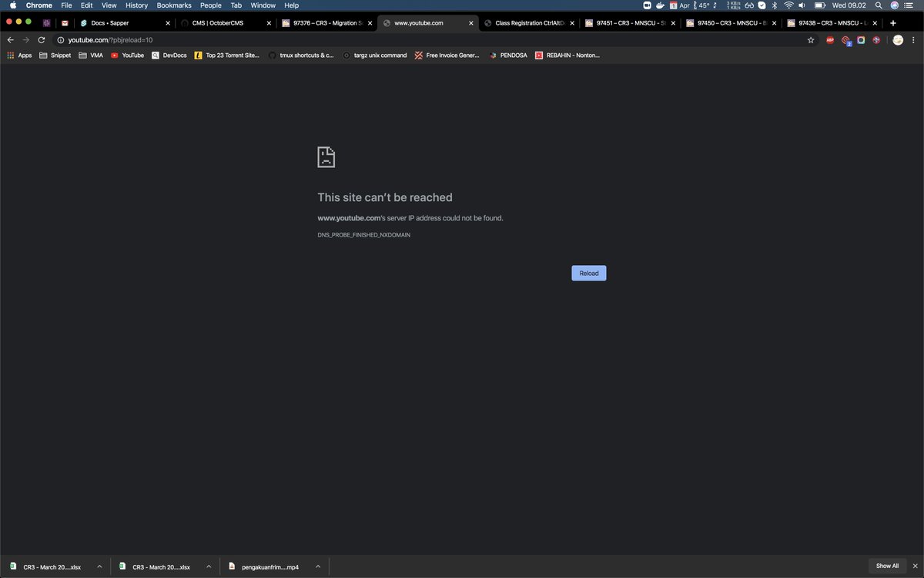924x578 pixels.
Task: Open Bookmarks menu
Action: coord(174,5)
